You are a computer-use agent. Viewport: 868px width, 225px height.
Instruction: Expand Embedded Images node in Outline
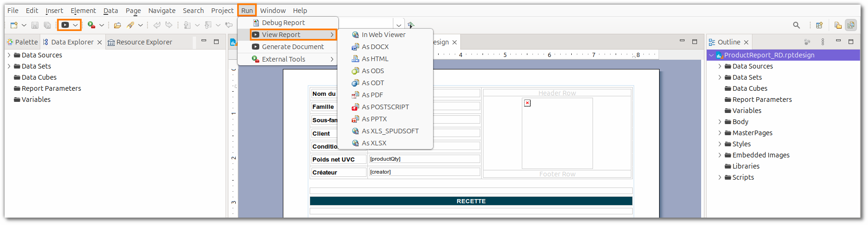click(720, 155)
